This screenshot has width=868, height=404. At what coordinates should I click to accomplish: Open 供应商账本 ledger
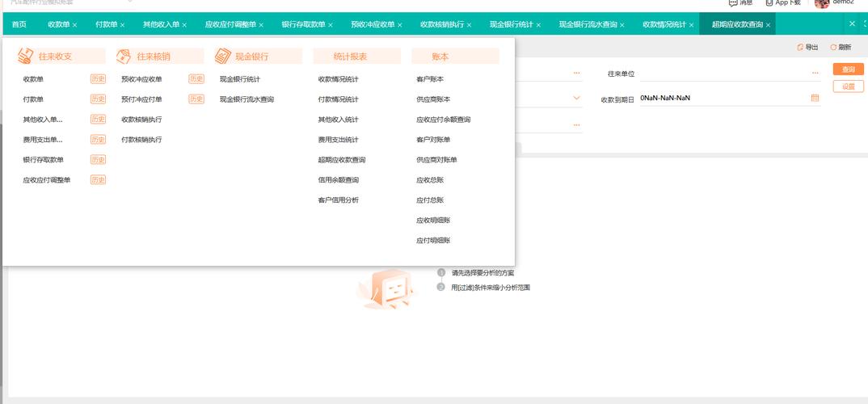(x=433, y=99)
